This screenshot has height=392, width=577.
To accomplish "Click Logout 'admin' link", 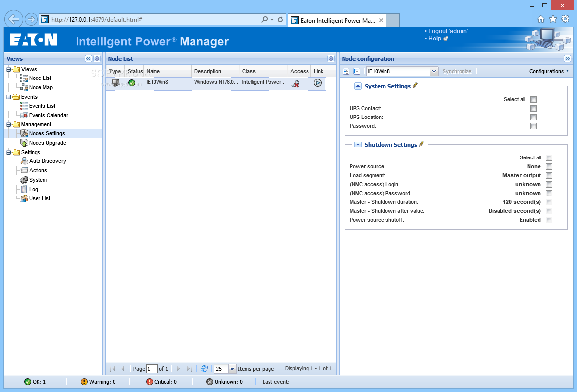I will 448,31.
